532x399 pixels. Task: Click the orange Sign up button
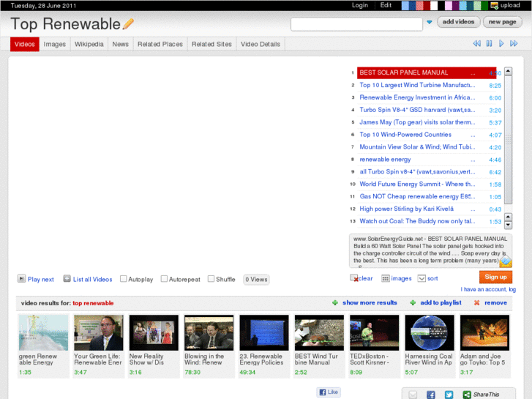tap(495, 277)
